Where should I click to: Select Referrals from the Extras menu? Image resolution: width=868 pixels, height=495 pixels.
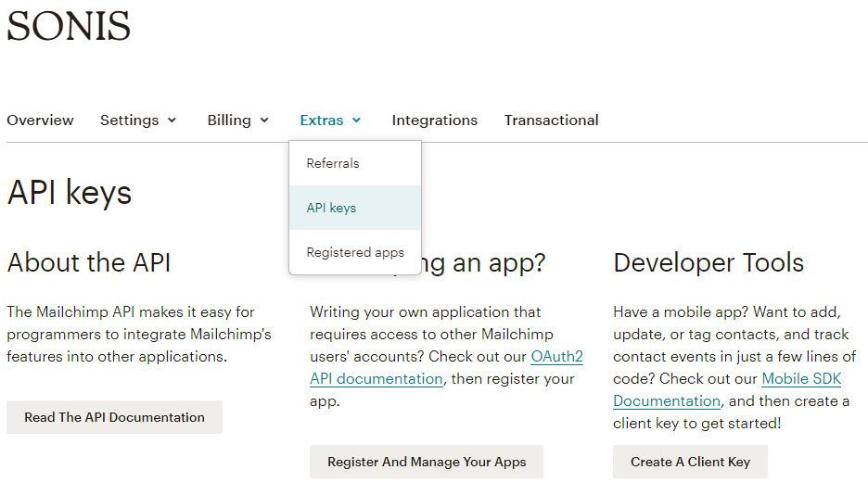[355, 163]
